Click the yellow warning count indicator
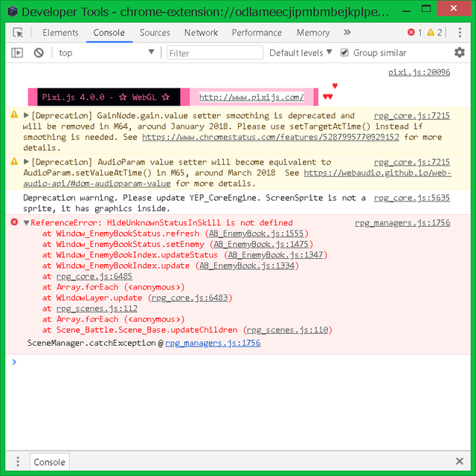The image size is (476, 476). (x=434, y=32)
